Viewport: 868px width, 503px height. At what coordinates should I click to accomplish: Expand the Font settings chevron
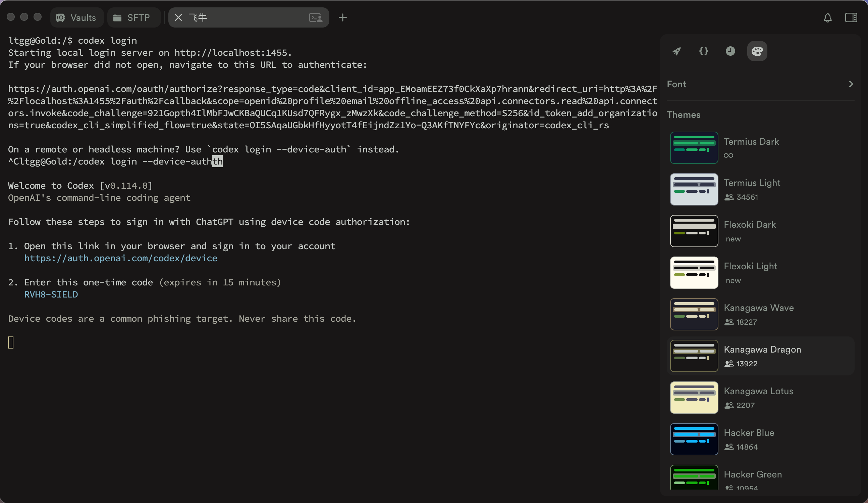click(x=851, y=84)
